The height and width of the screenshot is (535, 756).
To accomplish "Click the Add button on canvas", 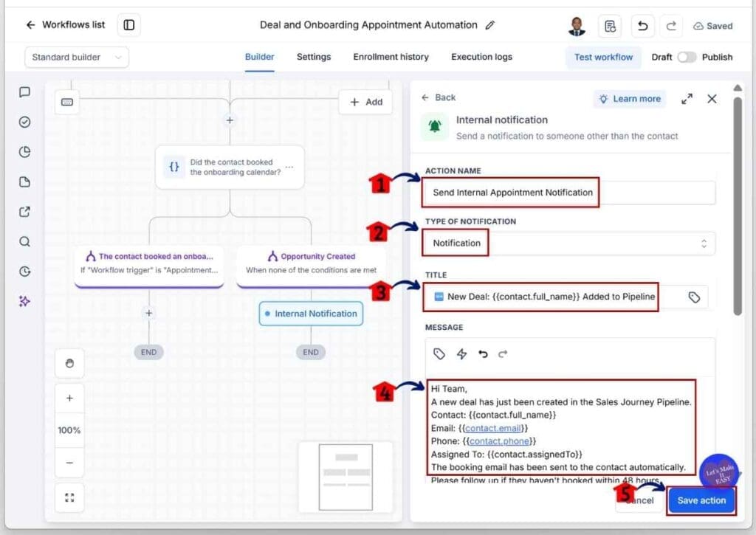I will tap(365, 102).
